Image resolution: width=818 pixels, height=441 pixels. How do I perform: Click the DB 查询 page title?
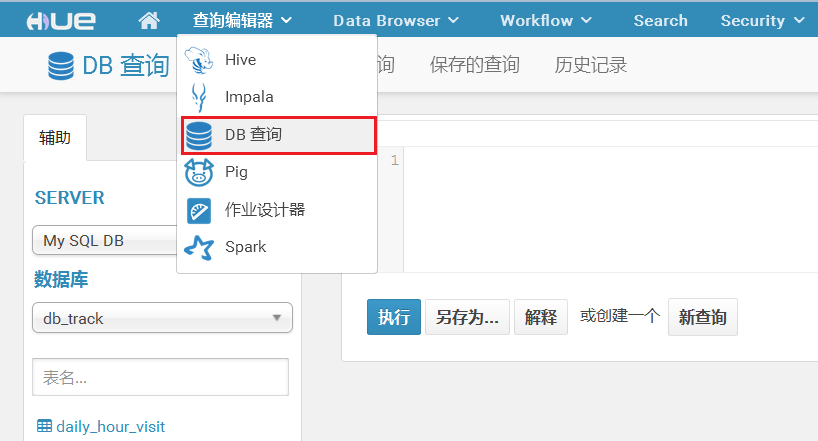126,66
